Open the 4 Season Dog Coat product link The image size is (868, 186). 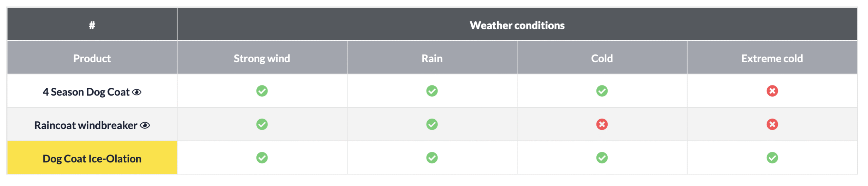pyautogui.click(x=86, y=92)
